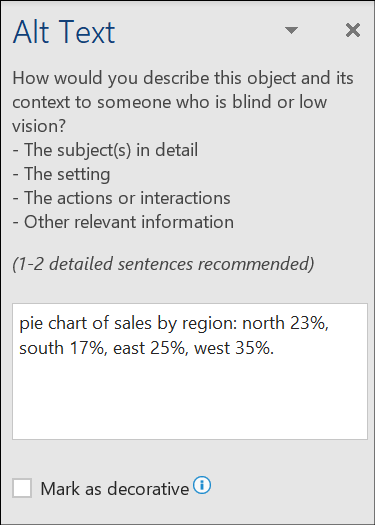Click "east 25%" in the alt text field
This screenshot has width=375, height=525.
click(x=150, y=348)
